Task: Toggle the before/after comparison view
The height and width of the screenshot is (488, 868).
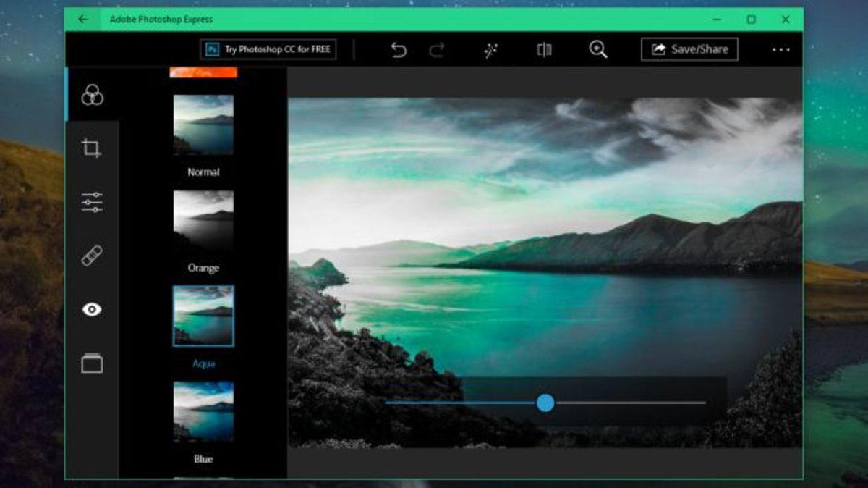Action: (x=545, y=49)
